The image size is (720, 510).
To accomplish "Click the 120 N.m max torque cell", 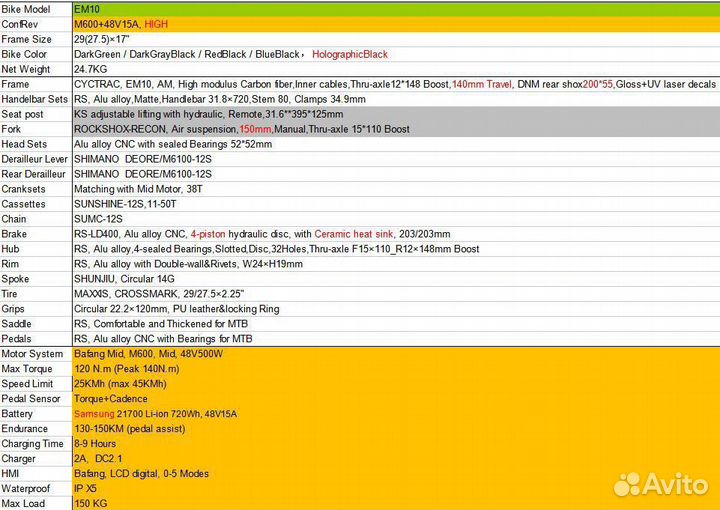I will tap(395, 369).
